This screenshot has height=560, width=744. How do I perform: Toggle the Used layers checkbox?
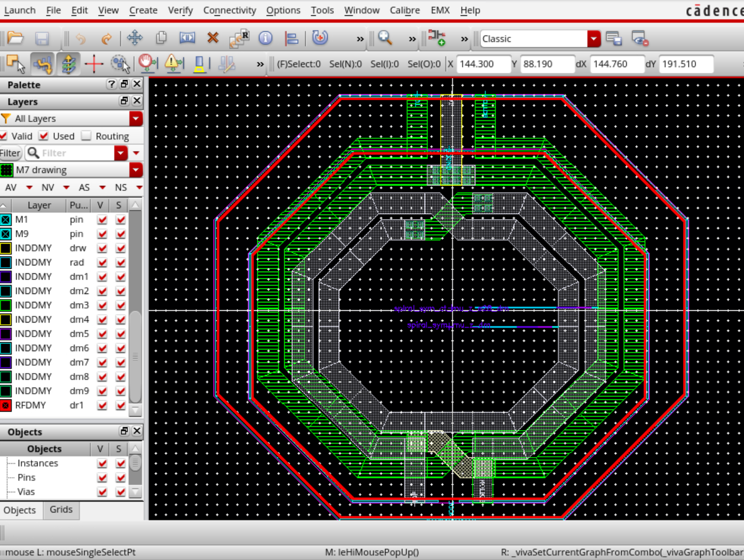44,136
